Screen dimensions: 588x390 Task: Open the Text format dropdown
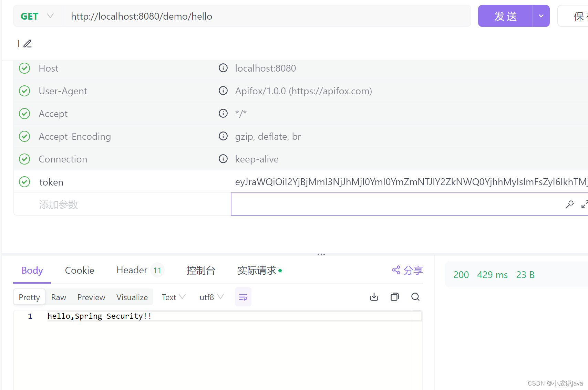click(174, 297)
